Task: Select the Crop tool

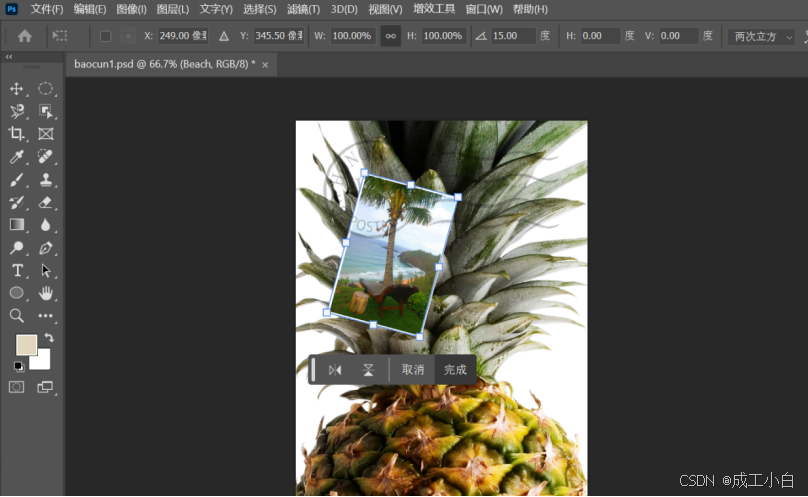Action: (x=16, y=134)
